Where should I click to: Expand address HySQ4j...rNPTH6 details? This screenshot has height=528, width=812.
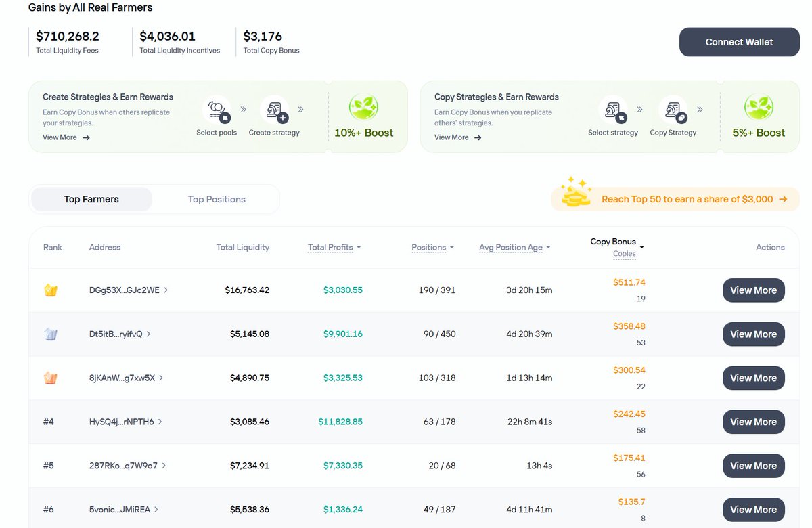tap(126, 422)
